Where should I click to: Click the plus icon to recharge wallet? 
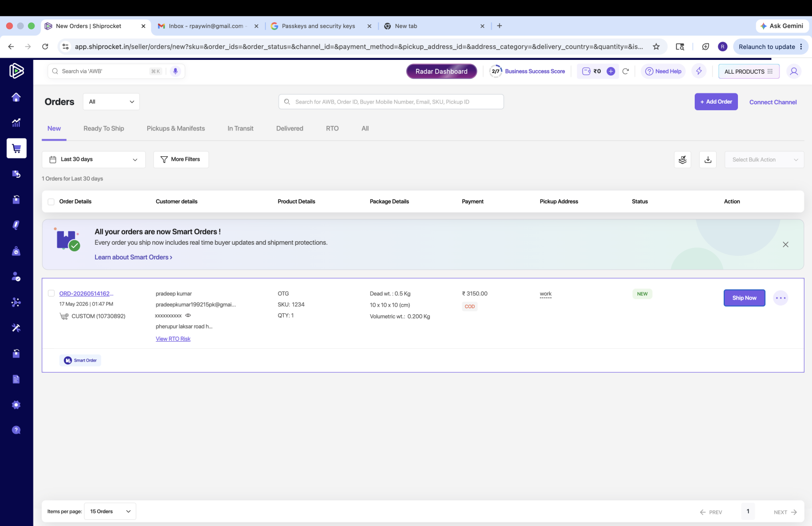(x=611, y=71)
